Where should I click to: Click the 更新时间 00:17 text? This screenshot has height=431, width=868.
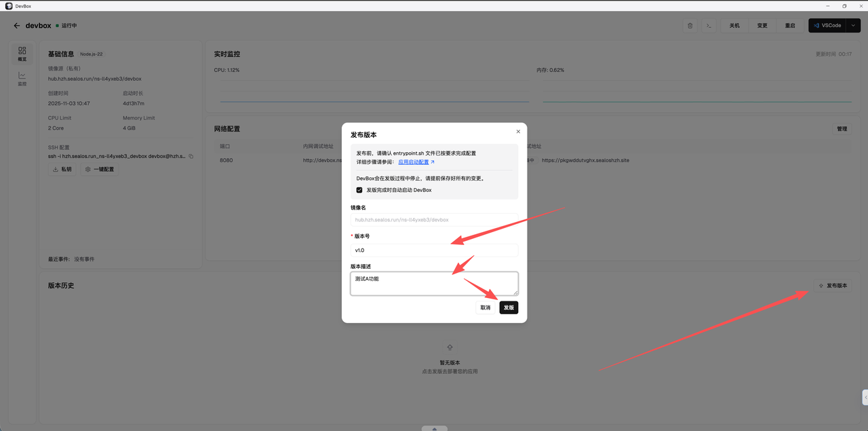coord(833,54)
